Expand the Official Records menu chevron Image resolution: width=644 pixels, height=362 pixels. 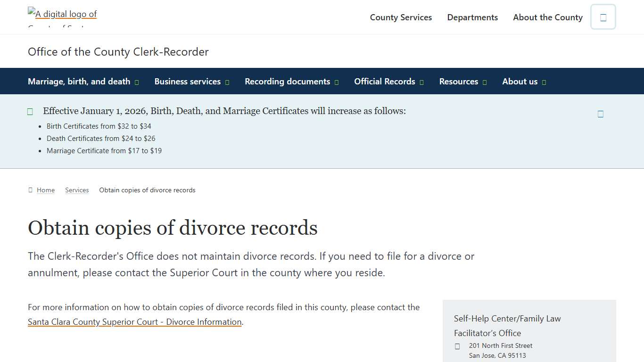pos(422,82)
